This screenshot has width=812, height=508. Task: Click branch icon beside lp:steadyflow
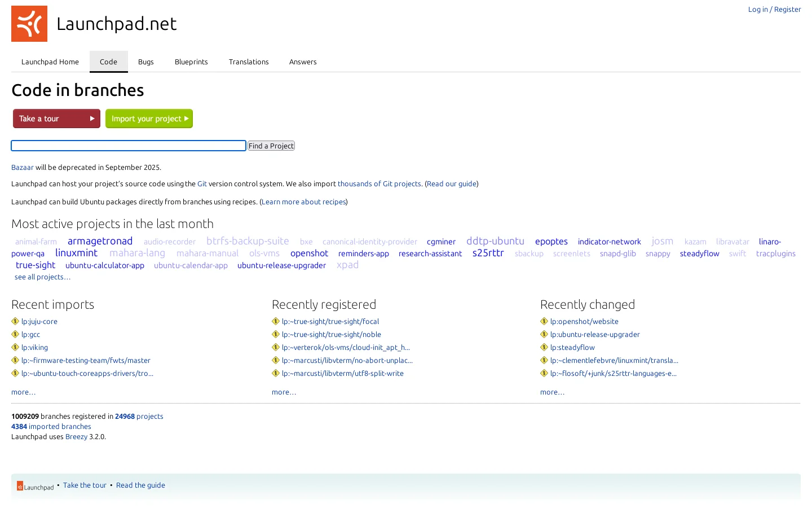(x=544, y=347)
